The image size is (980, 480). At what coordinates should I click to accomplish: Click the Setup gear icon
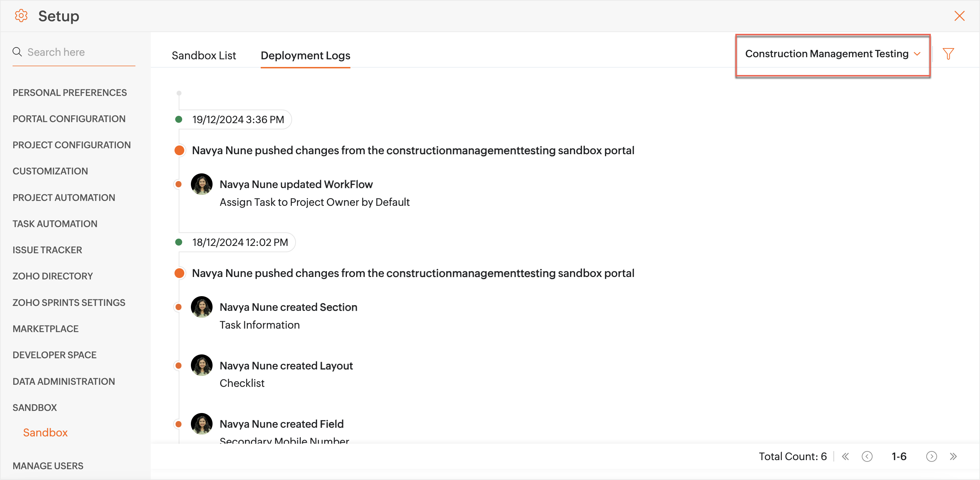(x=21, y=16)
